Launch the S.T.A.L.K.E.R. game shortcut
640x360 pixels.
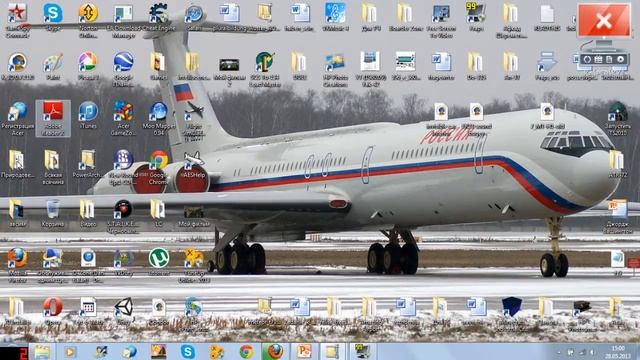pyautogui.click(x=123, y=216)
